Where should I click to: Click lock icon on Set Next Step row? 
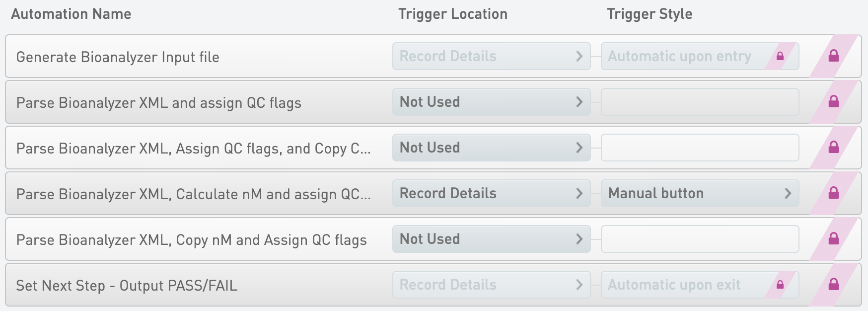(833, 285)
